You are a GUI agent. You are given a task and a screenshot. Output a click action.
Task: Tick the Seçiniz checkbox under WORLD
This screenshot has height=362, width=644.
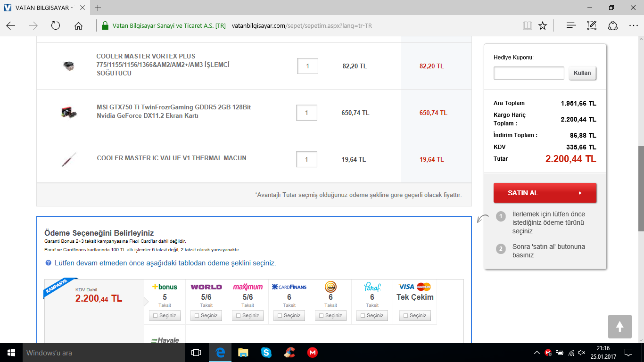(197, 316)
